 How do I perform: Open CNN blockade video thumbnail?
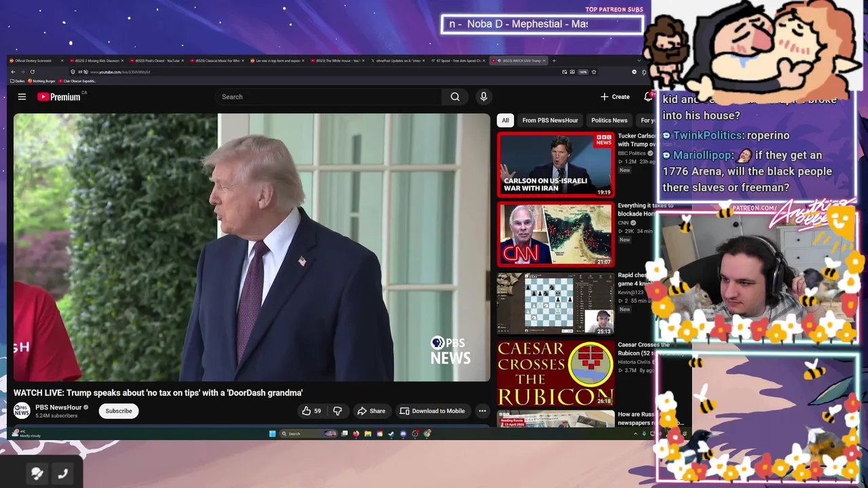click(x=555, y=234)
